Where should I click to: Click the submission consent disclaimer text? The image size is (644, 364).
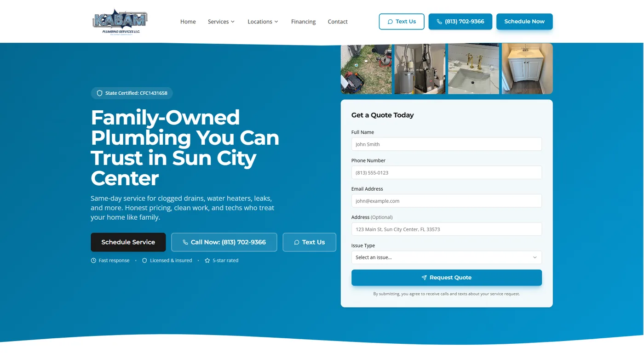pos(447,294)
